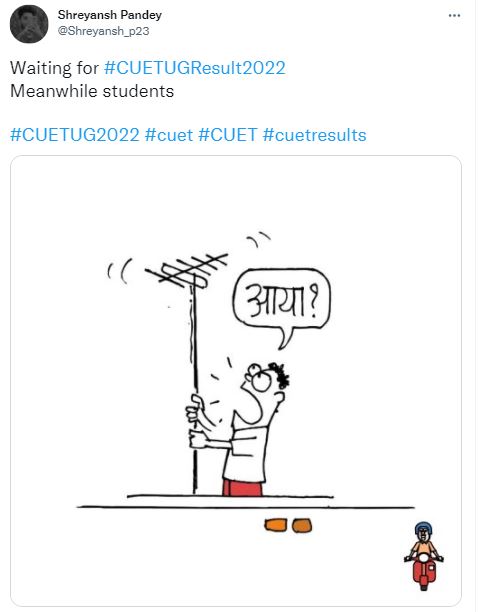Visit the @Shreyansh_p23 handle profile
Viewport: 479px width, 612px height.
(103, 31)
